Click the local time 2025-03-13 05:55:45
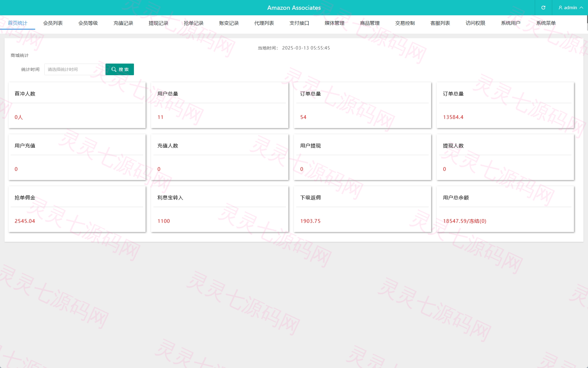 [x=306, y=48]
